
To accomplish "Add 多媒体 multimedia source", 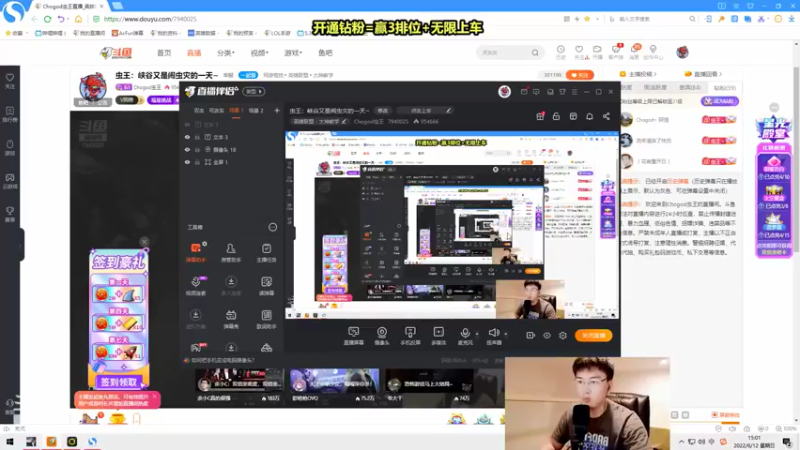I will pos(438,336).
